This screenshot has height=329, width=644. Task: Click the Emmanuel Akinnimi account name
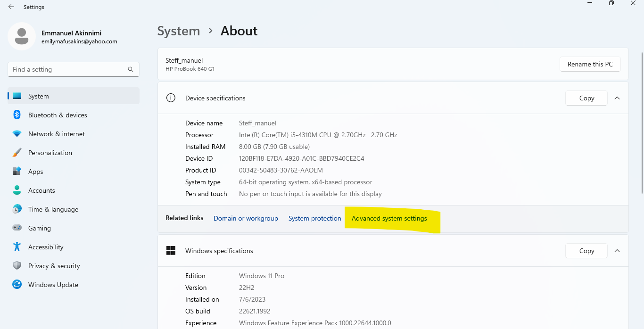coord(72,33)
